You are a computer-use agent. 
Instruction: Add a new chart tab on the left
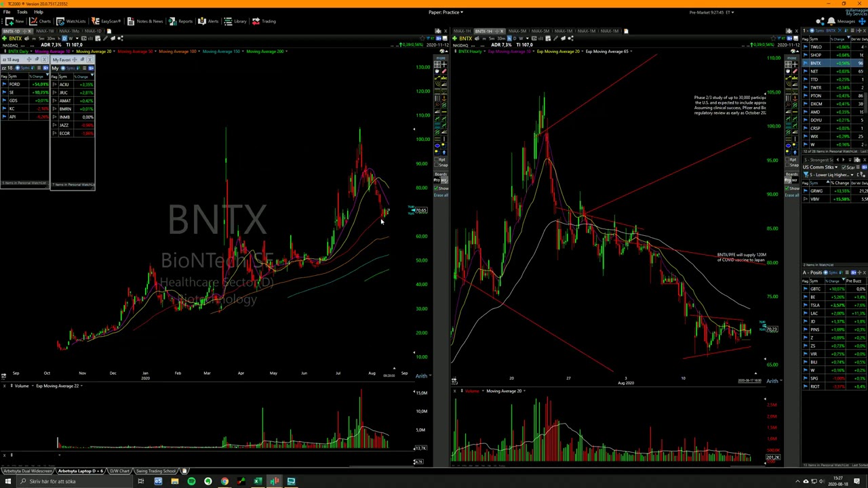[x=108, y=30]
